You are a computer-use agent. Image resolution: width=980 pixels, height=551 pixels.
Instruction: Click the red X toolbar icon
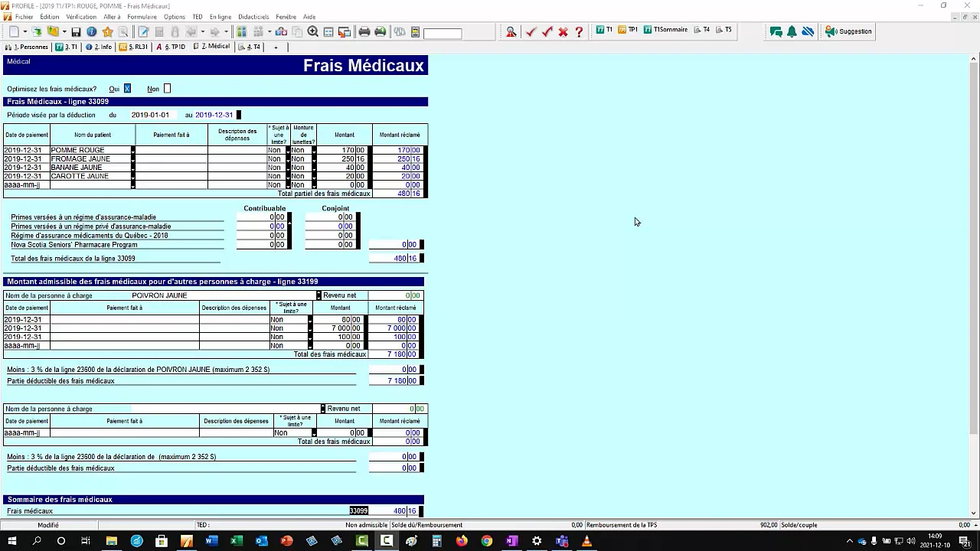[563, 31]
